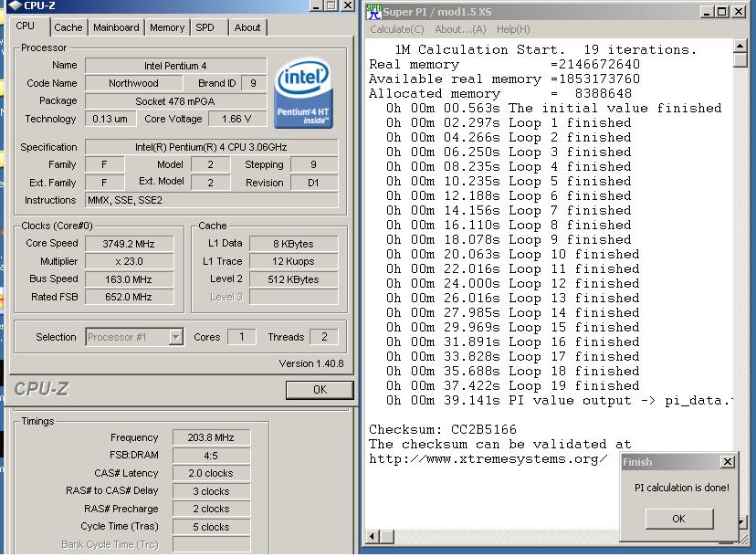Click the Rated FSB value 652.0 MHz
The height and width of the screenshot is (557, 756).
(x=129, y=297)
